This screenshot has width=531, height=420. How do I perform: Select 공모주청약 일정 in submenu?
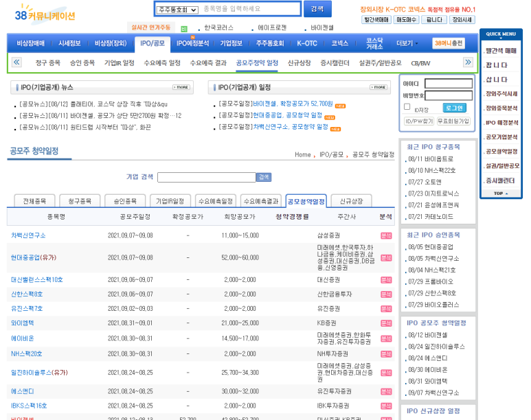point(257,63)
